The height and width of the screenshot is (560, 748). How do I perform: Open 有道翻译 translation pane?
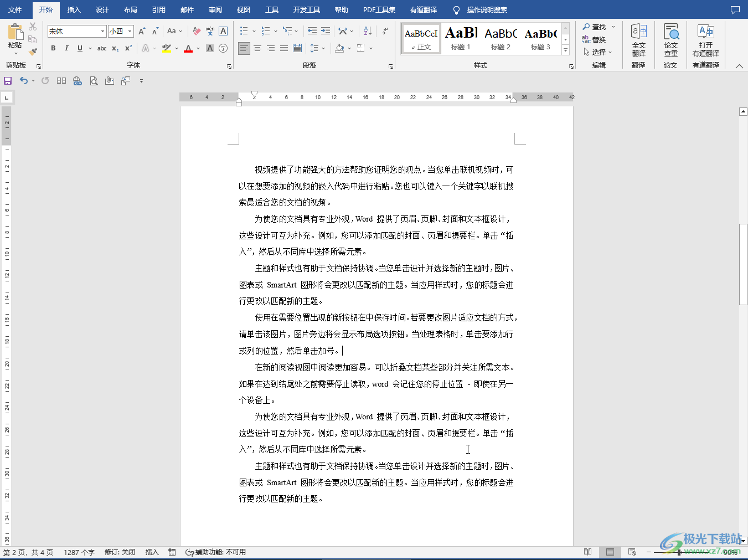pyautogui.click(x=706, y=40)
